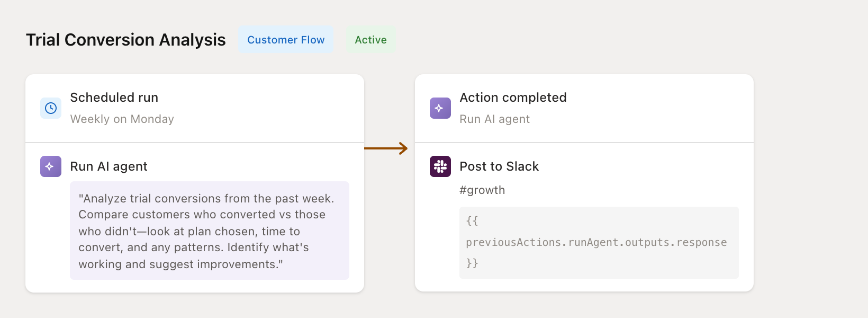Click the clock icon to edit schedule trigger
The height and width of the screenshot is (318, 868).
click(x=50, y=108)
